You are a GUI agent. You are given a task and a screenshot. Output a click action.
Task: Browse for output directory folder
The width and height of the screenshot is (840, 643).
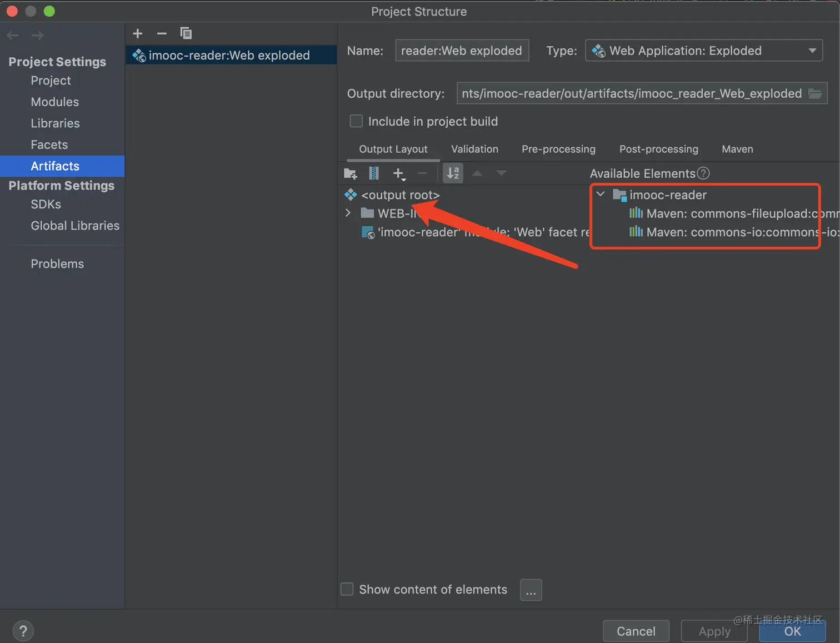tap(815, 93)
